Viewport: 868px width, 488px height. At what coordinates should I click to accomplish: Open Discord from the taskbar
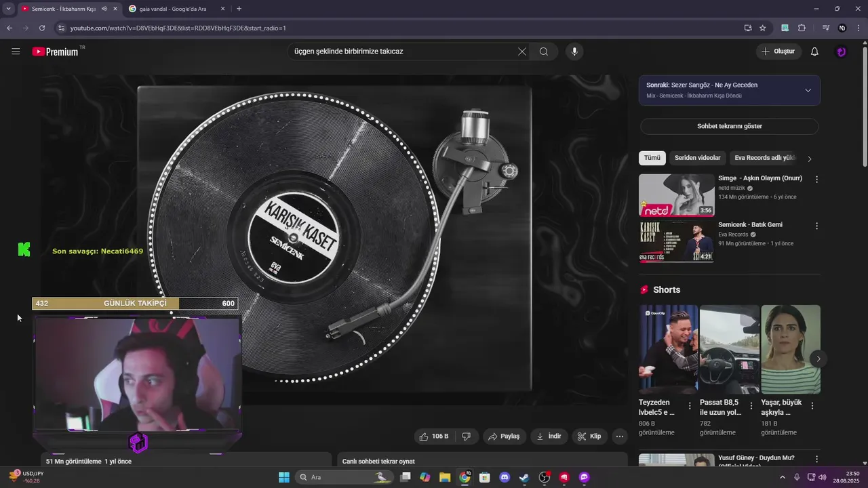505,477
